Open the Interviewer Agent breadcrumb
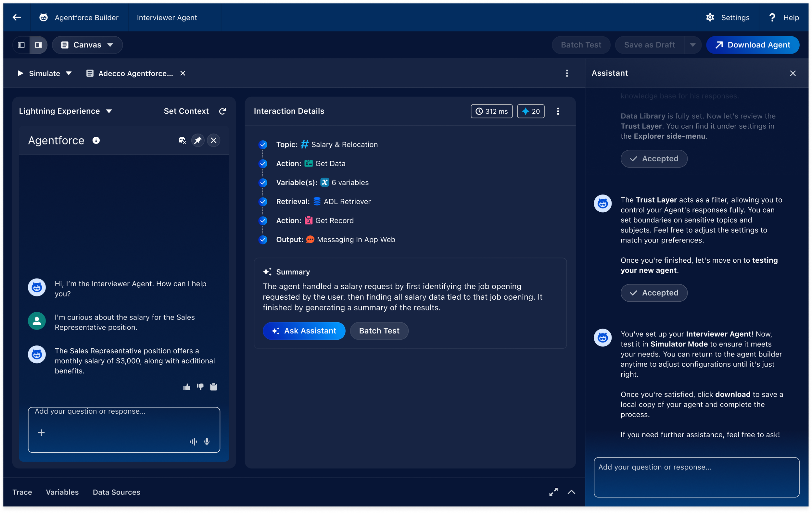 click(x=167, y=18)
